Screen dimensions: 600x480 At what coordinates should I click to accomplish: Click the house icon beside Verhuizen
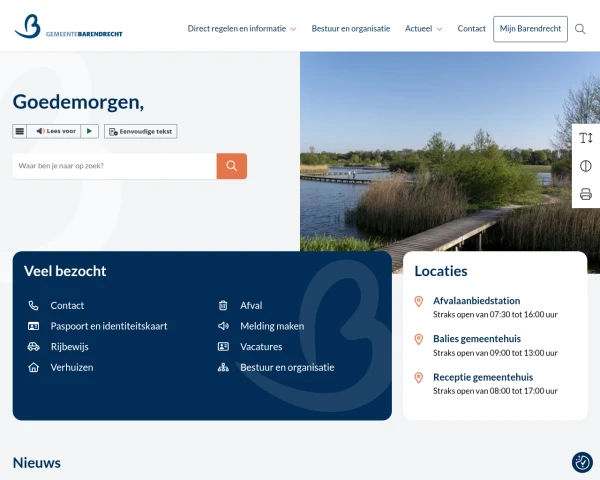(33, 367)
